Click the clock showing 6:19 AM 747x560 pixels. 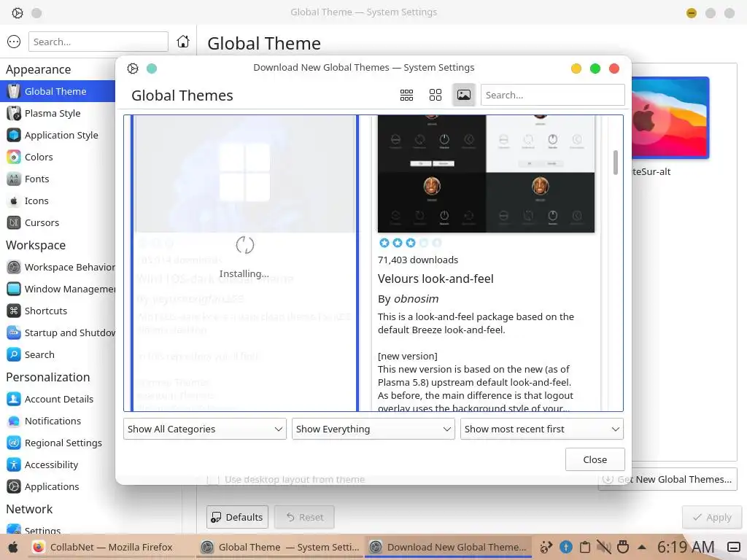click(x=686, y=547)
